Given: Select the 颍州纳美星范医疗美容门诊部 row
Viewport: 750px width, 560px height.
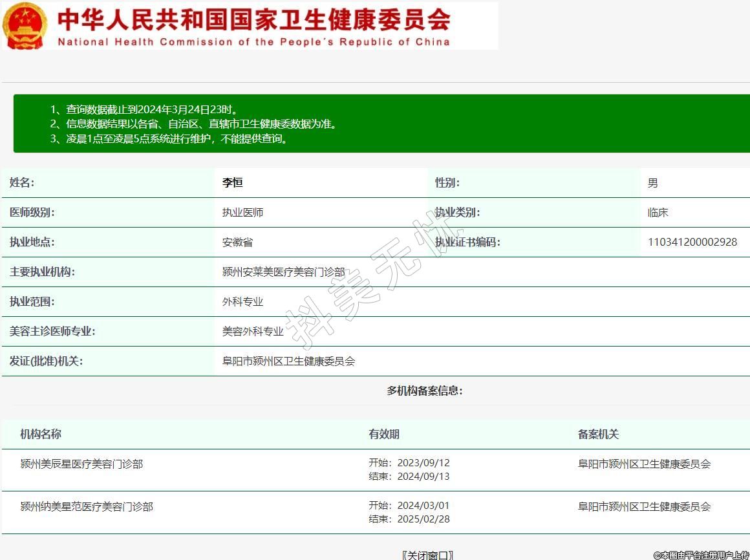Looking at the screenshot, I should point(87,507).
